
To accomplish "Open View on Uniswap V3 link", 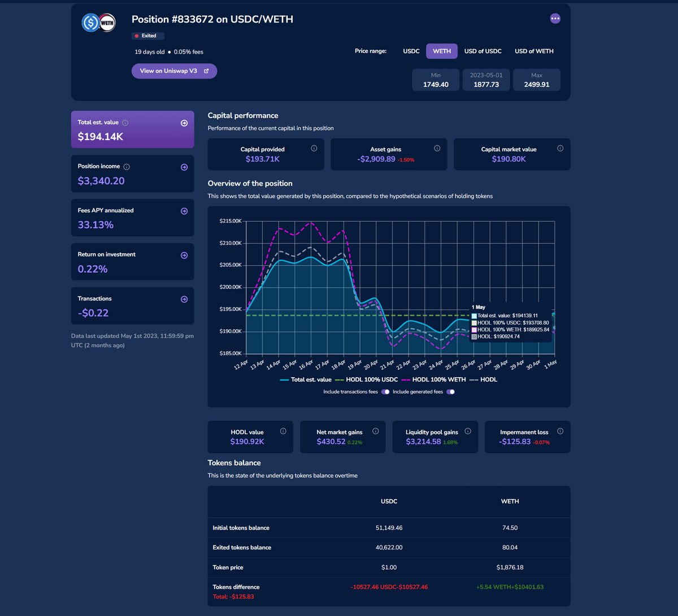I will 174,71.
